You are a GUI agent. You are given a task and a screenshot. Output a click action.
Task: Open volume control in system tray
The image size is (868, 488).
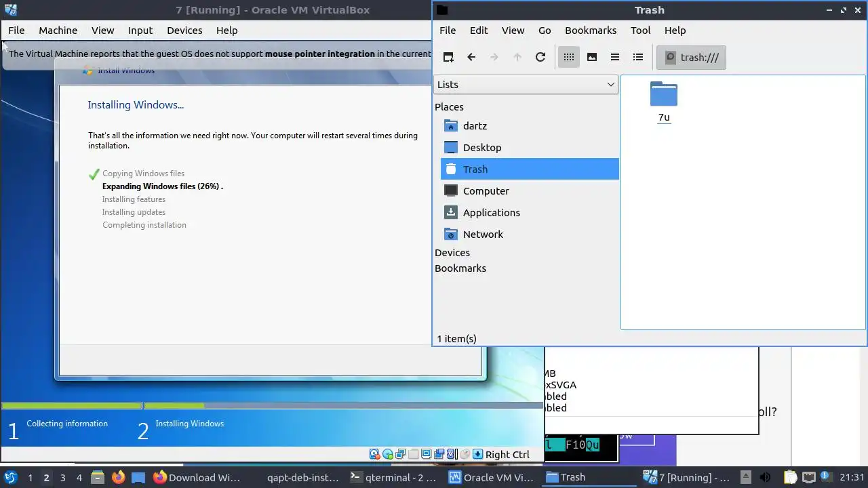765,477
